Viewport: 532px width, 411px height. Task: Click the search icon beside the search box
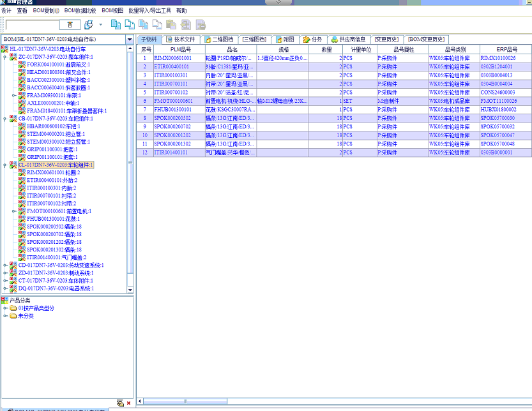point(70,24)
